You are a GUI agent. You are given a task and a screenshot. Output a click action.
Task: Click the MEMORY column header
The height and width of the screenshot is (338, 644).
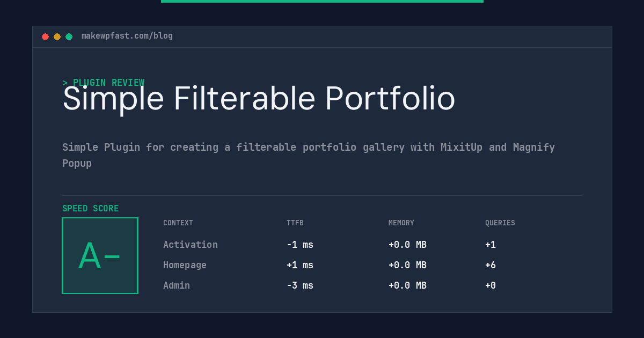(401, 223)
